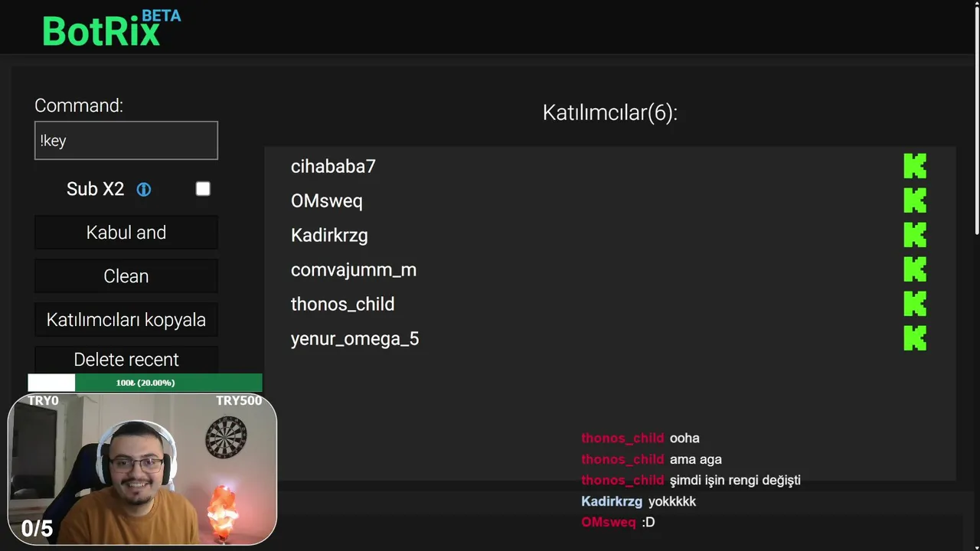
Task: Click the Clean button
Action: coord(126,276)
